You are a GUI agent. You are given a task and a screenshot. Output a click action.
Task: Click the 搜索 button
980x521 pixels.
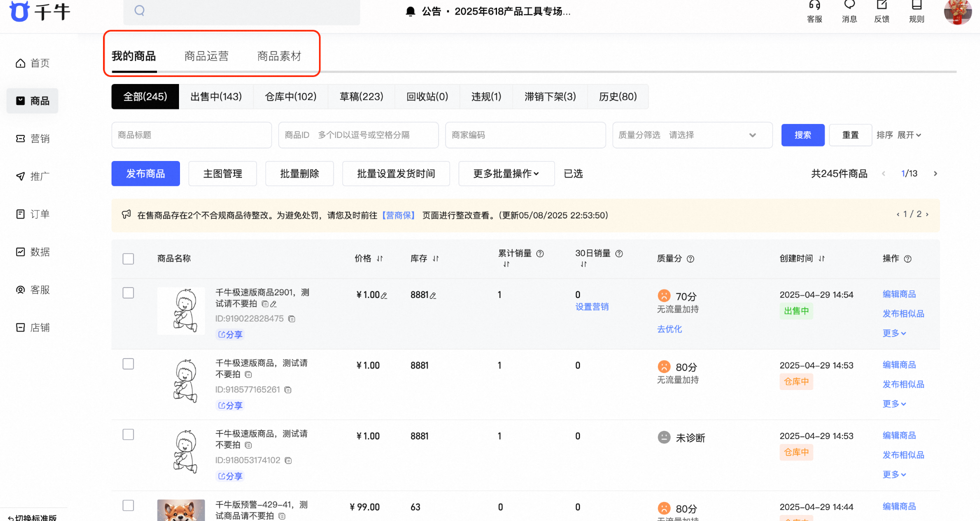[x=803, y=135]
